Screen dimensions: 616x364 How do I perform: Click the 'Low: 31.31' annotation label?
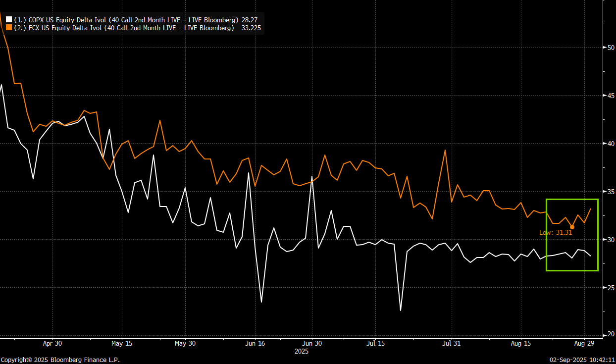point(556,232)
